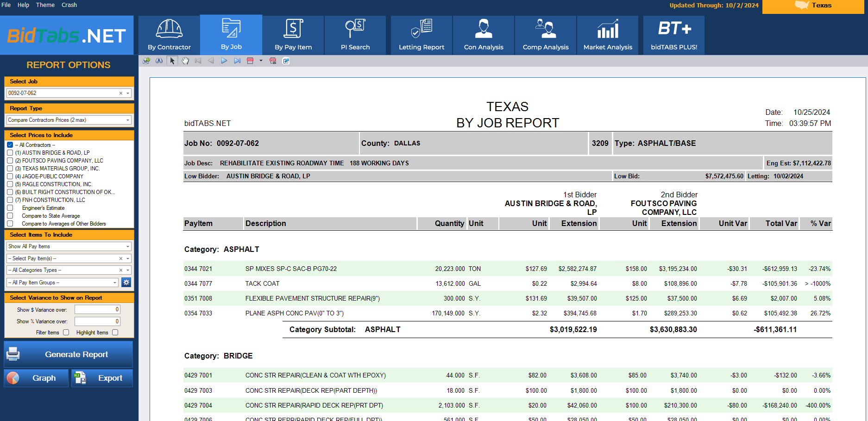Image resolution: width=868 pixels, height=421 pixels.
Task: Click the Export button
Action: 102,378
